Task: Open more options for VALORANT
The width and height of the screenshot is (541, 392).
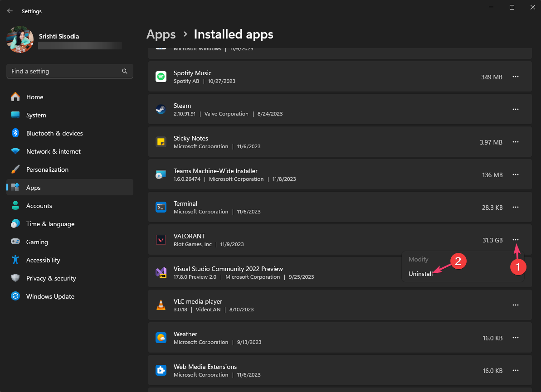Action: (516, 240)
